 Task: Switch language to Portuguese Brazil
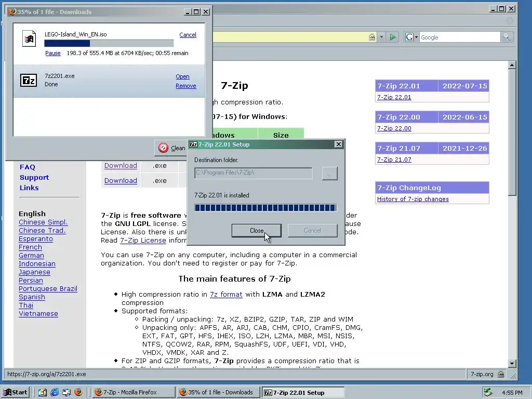pyautogui.click(x=48, y=289)
